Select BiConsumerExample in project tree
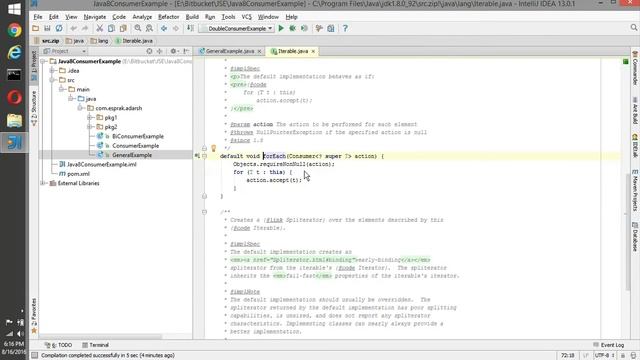 coord(138,136)
